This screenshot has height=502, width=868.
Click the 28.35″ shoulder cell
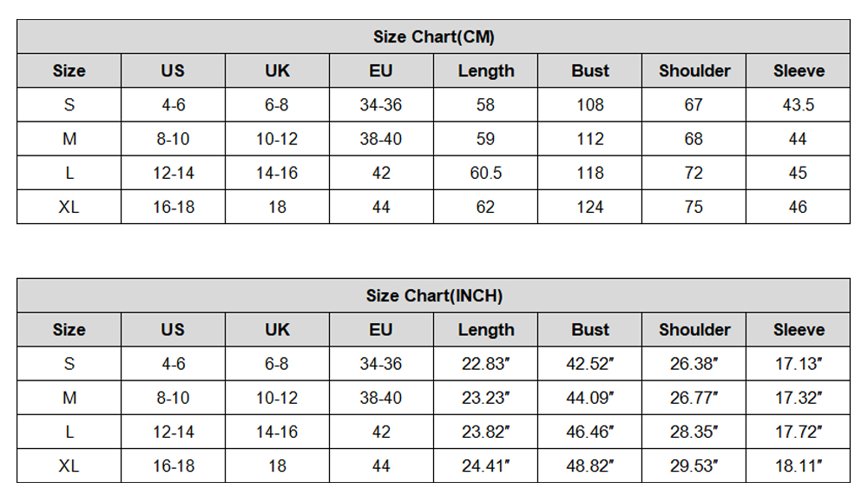tap(694, 432)
